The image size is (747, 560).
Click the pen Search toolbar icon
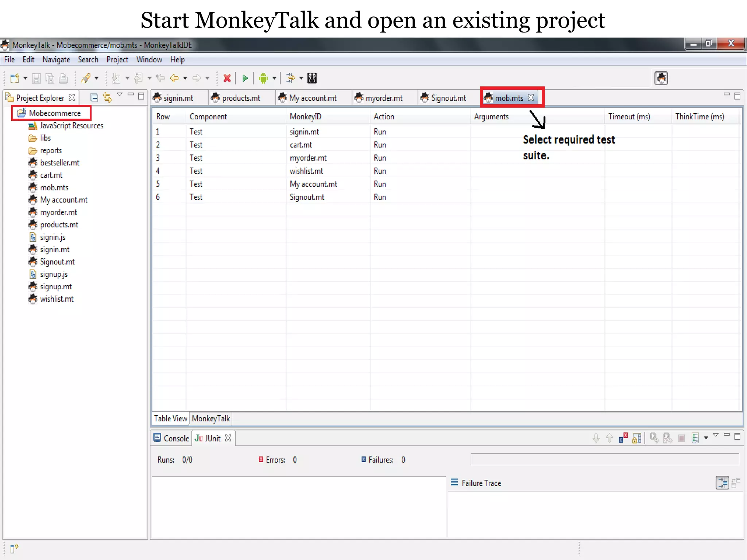[86, 78]
